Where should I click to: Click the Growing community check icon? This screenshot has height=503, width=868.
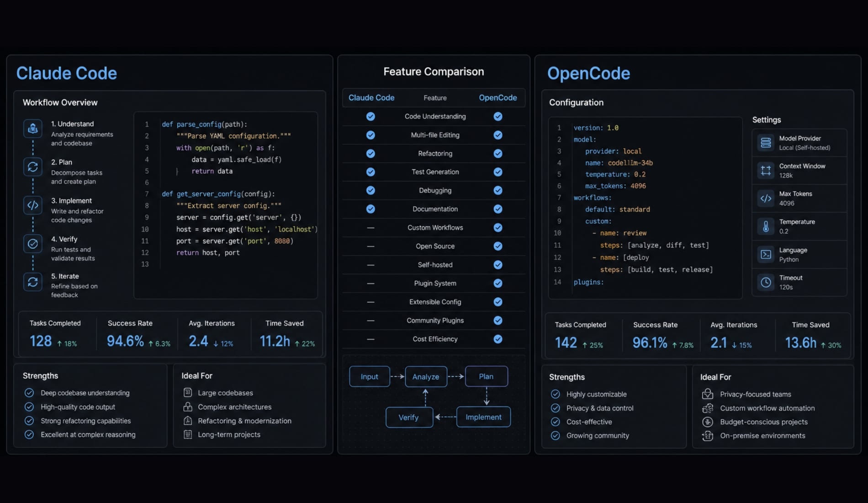coord(556,436)
